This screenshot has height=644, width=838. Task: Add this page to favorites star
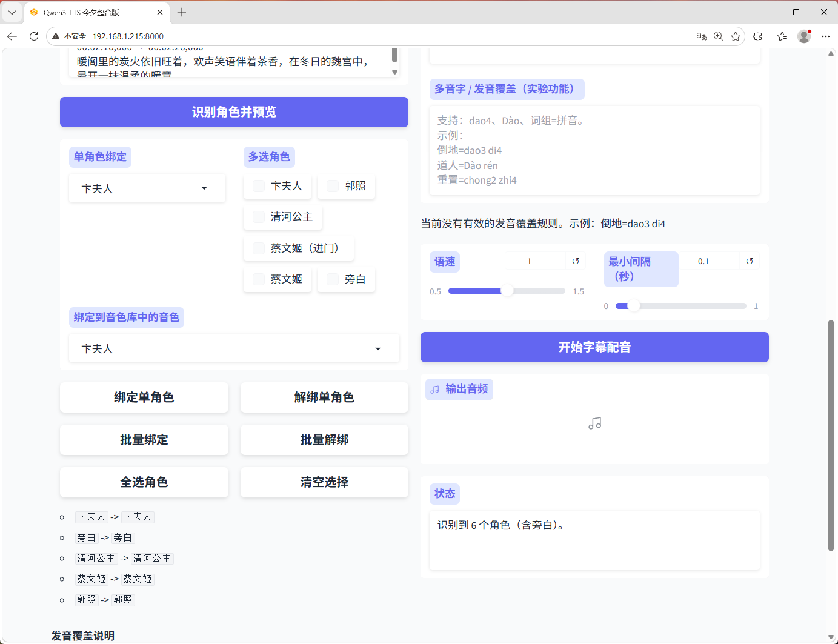coord(736,36)
